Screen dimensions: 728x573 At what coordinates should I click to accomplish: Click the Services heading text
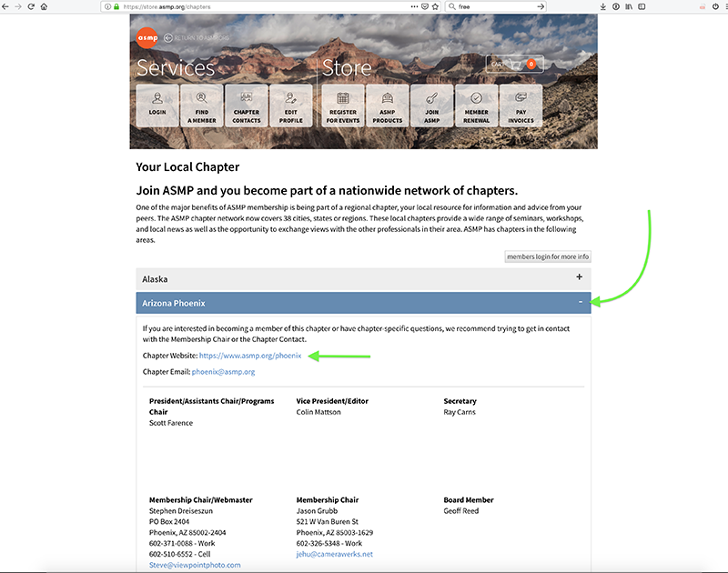click(x=176, y=68)
